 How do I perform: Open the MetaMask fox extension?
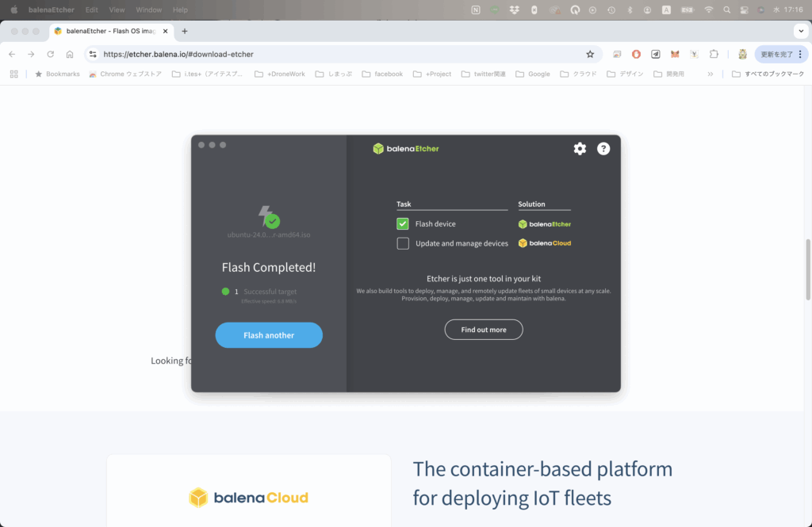coord(675,54)
